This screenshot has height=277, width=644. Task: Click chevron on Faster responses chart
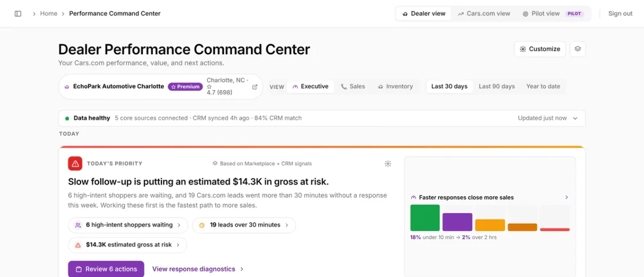pyautogui.click(x=567, y=198)
